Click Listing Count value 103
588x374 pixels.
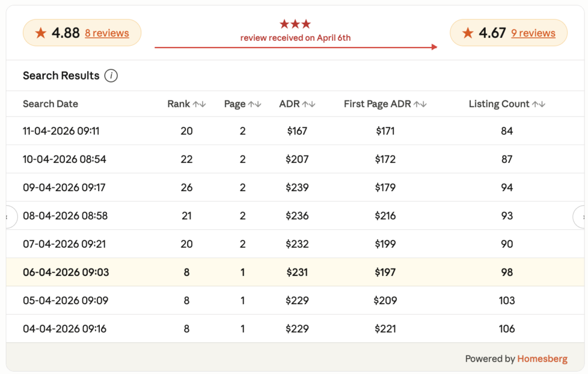click(x=506, y=300)
